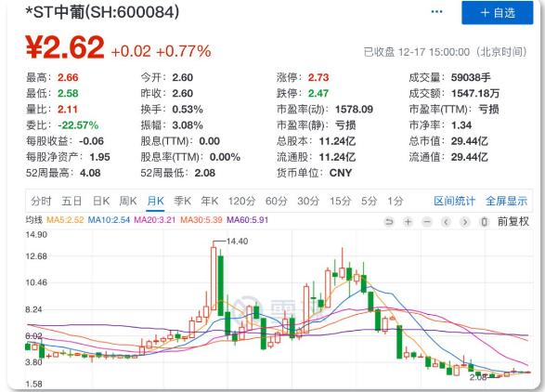Click the MA20:3.21 moving average label

155,220
